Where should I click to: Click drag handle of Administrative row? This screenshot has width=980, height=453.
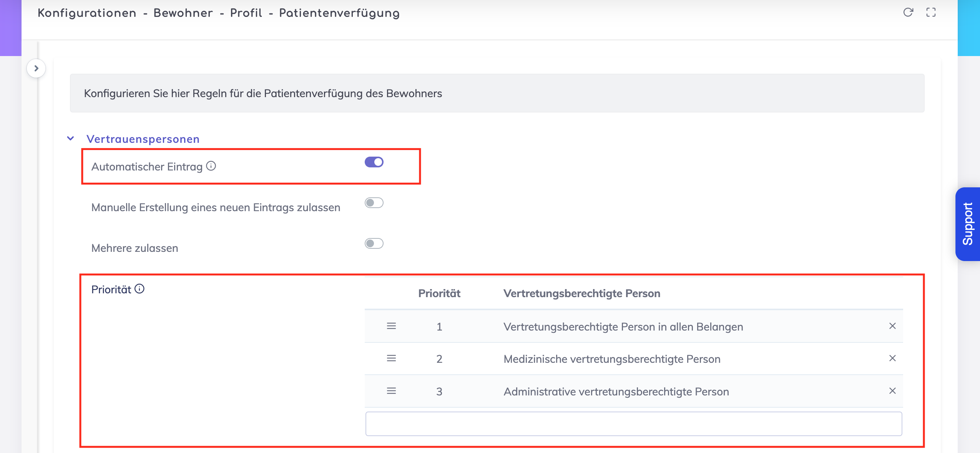pos(391,391)
